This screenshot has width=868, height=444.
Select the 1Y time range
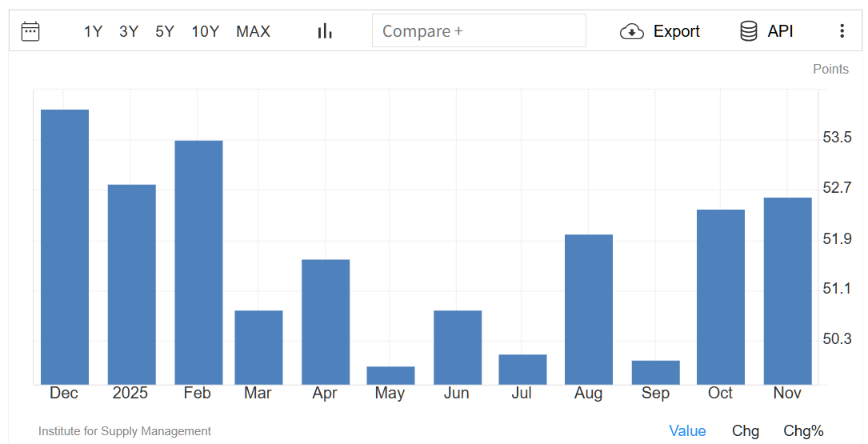click(93, 31)
